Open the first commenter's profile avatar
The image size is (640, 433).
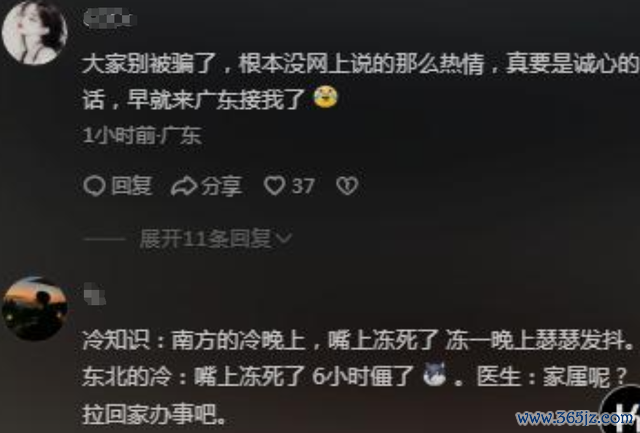click(x=35, y=32)
